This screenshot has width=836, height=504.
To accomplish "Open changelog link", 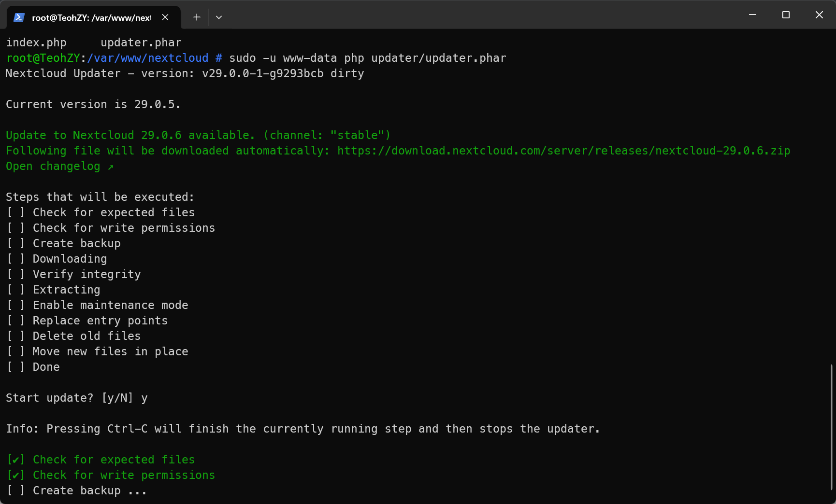I will coord(59,166).
